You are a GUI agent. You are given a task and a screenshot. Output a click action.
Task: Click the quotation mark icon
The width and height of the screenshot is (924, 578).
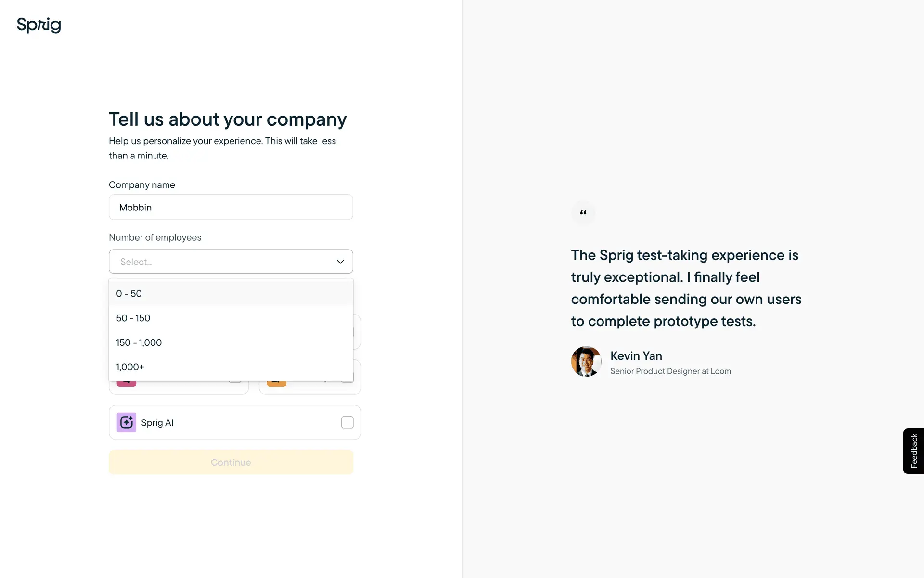[x=583, y=212]
